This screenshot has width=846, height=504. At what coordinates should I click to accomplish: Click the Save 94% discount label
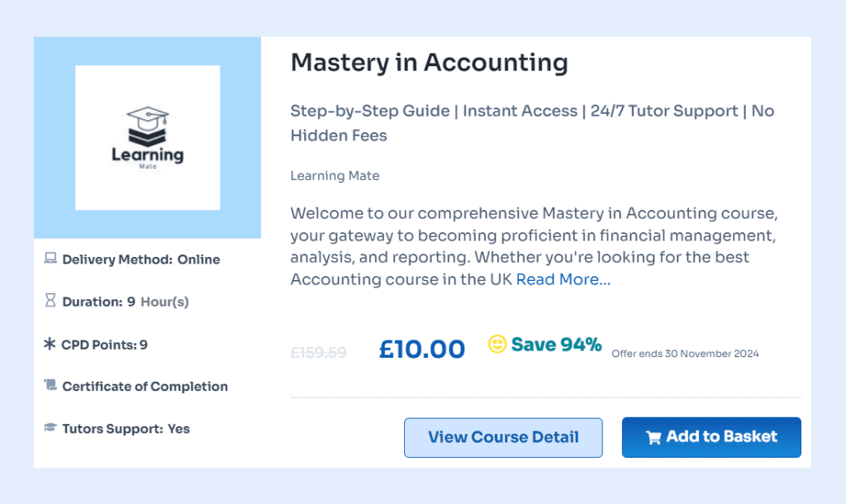[556, 345]
